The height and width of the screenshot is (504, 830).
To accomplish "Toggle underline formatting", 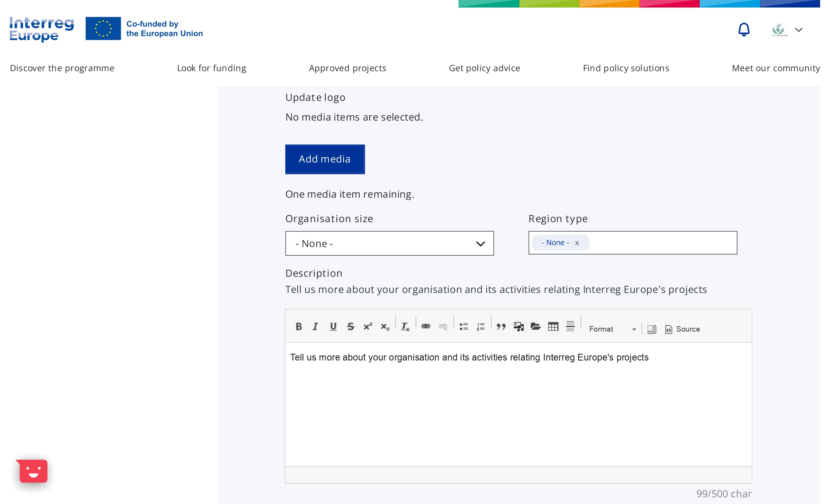I will [x=333, y=327].
